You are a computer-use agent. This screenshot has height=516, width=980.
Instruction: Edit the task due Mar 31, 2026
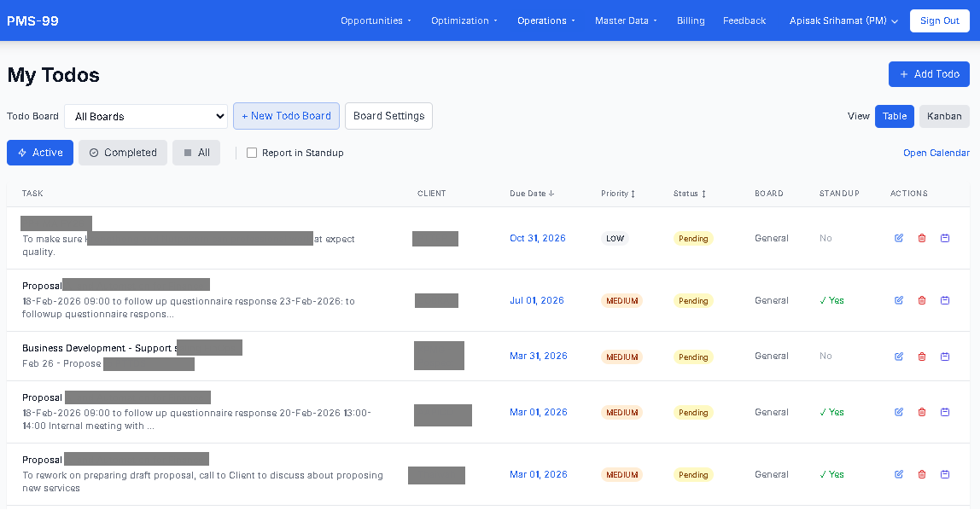pos(899,357)
